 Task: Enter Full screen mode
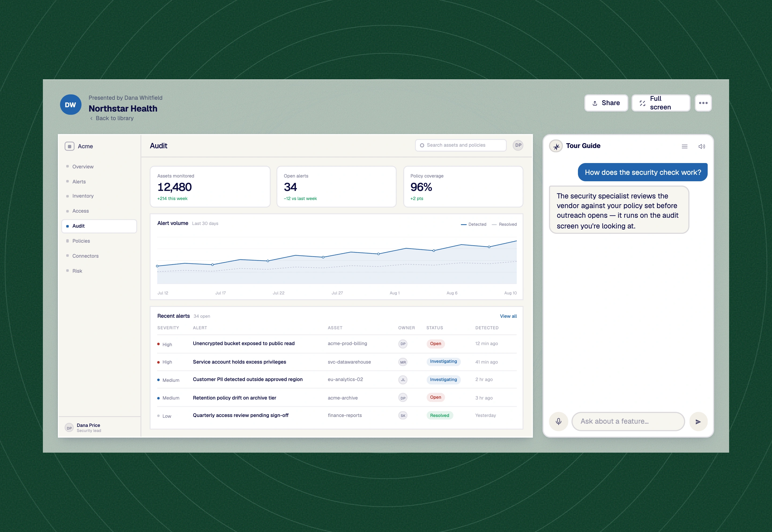tap(661, 103)
